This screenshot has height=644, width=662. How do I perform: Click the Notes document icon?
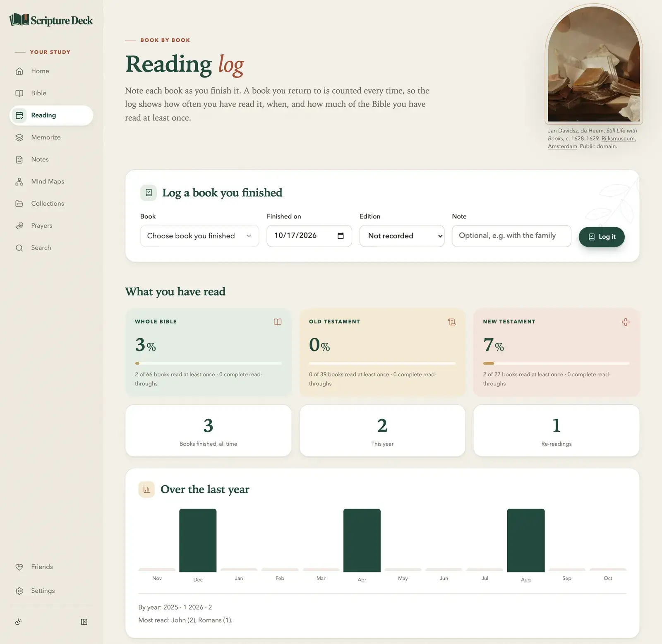19,159
